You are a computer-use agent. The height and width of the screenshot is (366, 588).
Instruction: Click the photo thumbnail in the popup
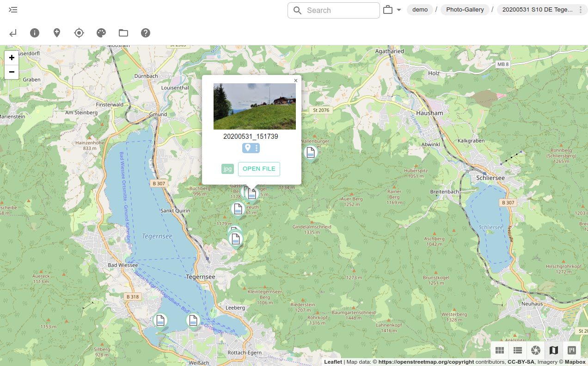coord(254,106)
